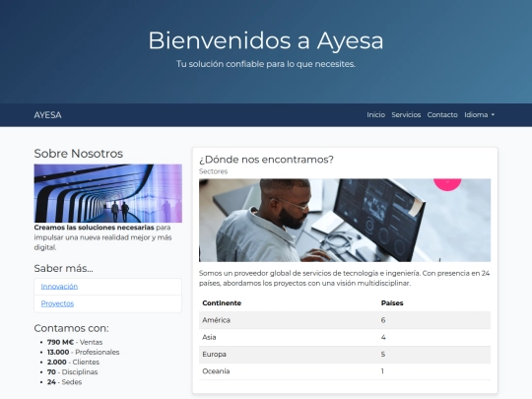Image resolution: width=532 pixels, height=399 pixels.
Task: Click the AYESA brand logo in navbar
Action: [48, 115]
